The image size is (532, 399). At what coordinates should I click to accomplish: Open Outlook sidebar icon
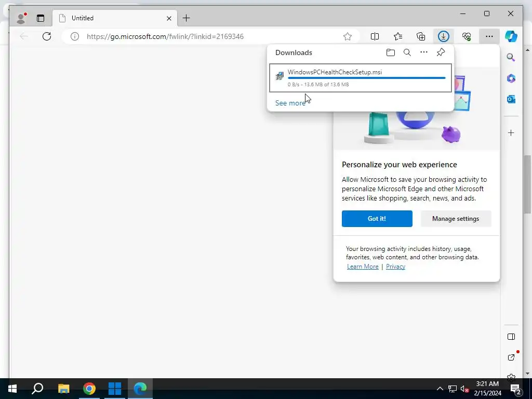[x=511, y=99]
